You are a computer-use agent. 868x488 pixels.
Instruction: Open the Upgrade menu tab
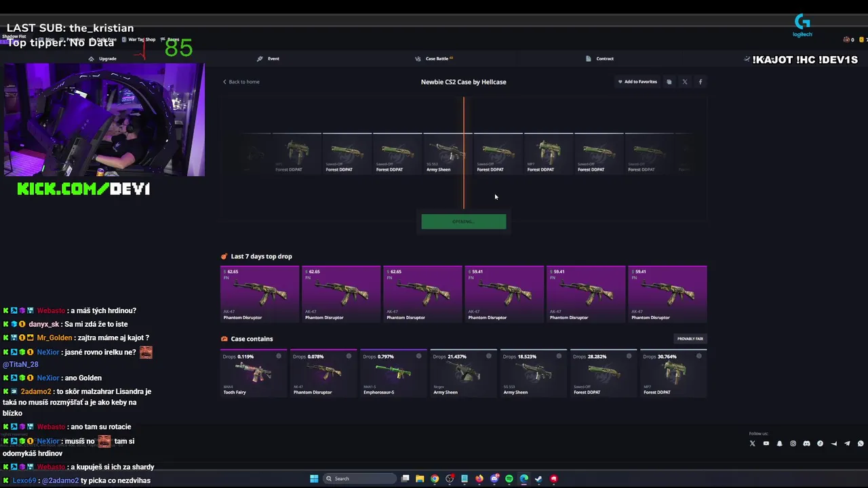point(102,59)
